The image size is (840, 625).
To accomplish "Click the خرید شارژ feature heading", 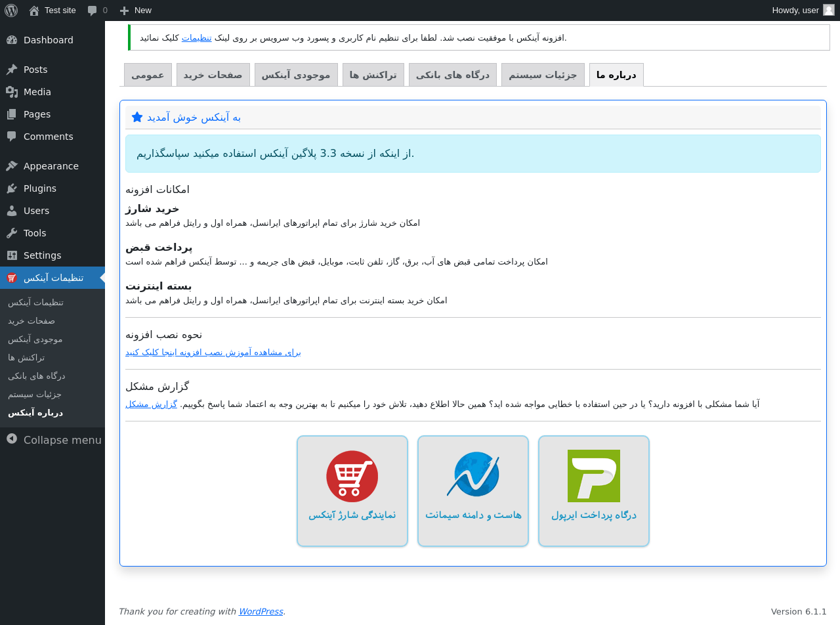I will pos(152,209).
